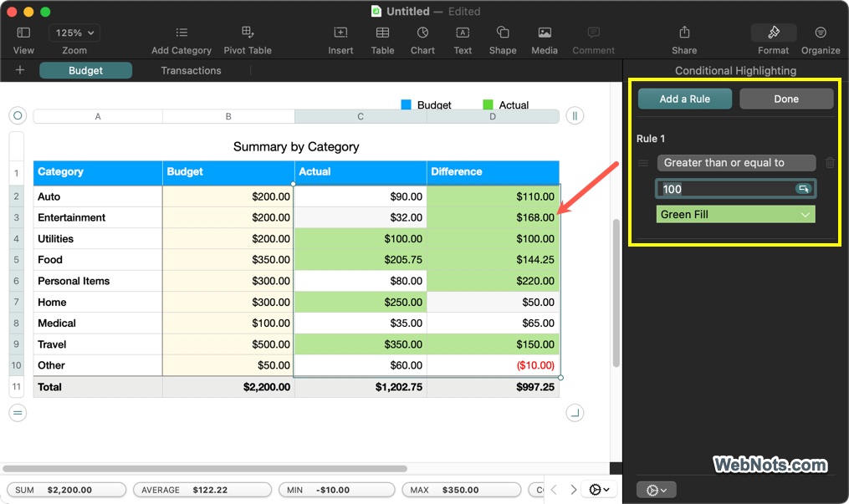849x504 pixels.
Task: Click the Text box icon
Action: click(x=463, y=33)
